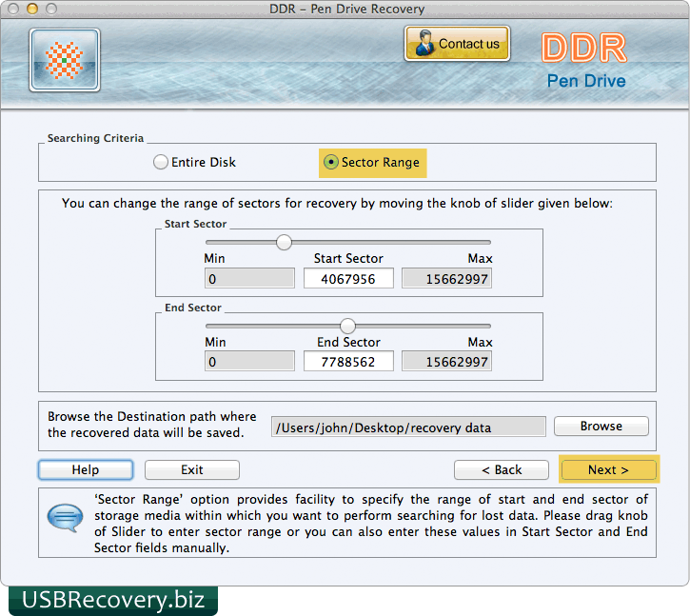Image resolution: width=690 pixels, height=616 pixels.
Task: Click the DDR Pen Drive logo
Action: click(x=585, y=61)
